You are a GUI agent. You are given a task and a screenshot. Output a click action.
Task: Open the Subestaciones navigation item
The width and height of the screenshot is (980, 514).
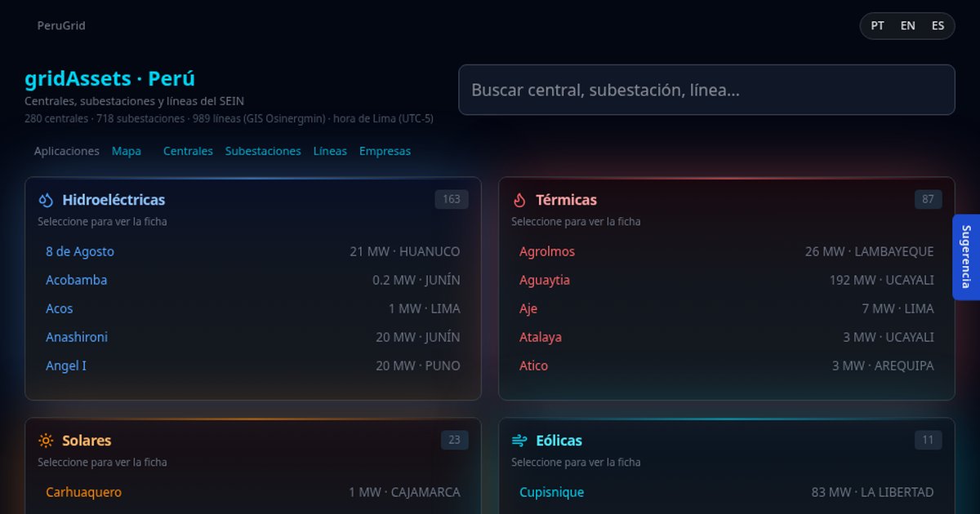click(x=263, y=151)
